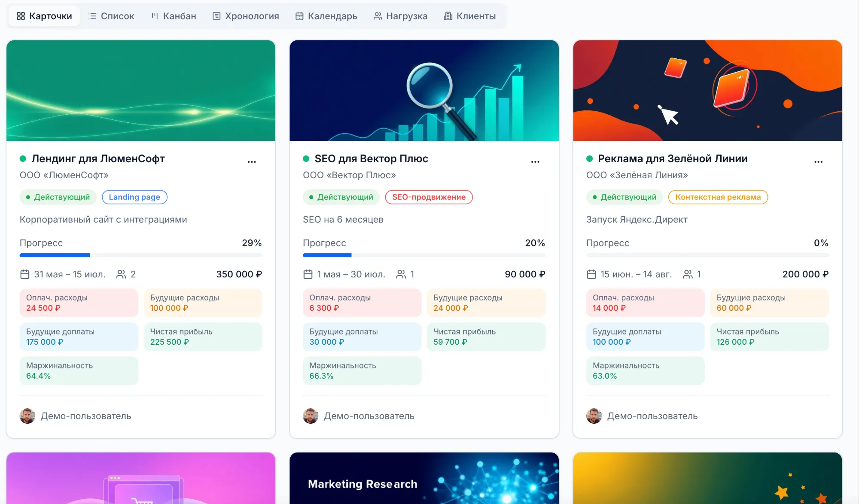Click team members icon on Зелёная Линия card
859x504 pixels.
click(688, 274)
